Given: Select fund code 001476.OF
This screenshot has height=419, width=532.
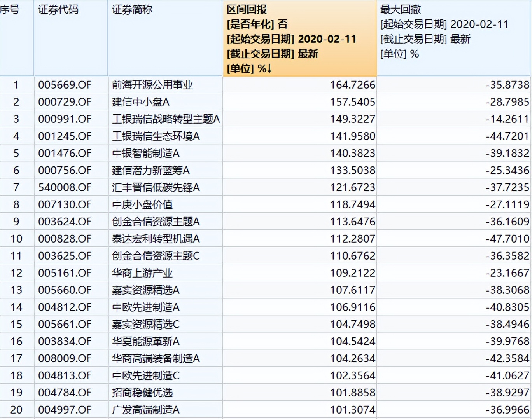Looking at the screenshot, I should [65, 153].
